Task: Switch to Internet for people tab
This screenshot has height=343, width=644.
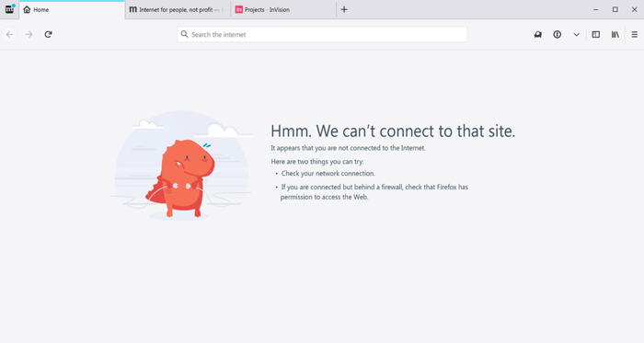Action: [x=178, y=9]
